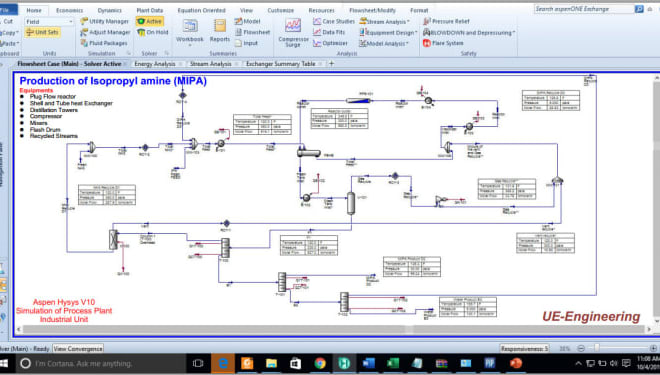Switch to the Dynamics ribbon tab
The image size is (660, 375).
click(109, 10)
